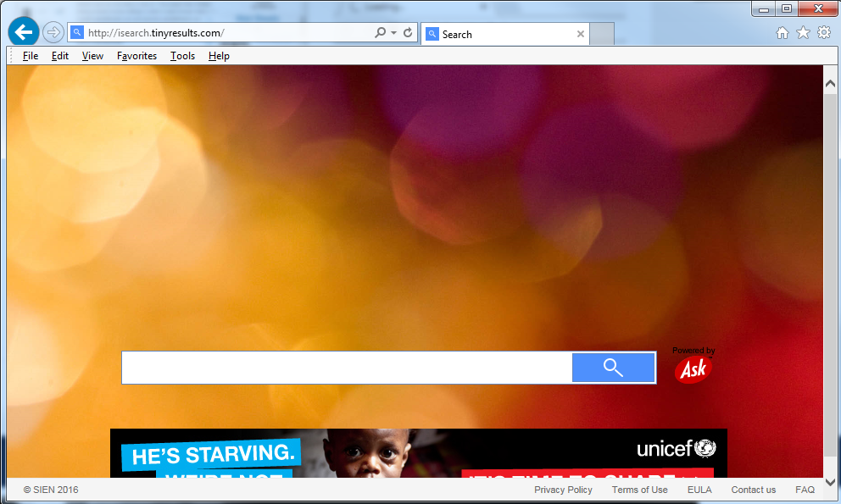Click the browser Back arrow button
Screen dimensions: 841x504
point(24,33)
